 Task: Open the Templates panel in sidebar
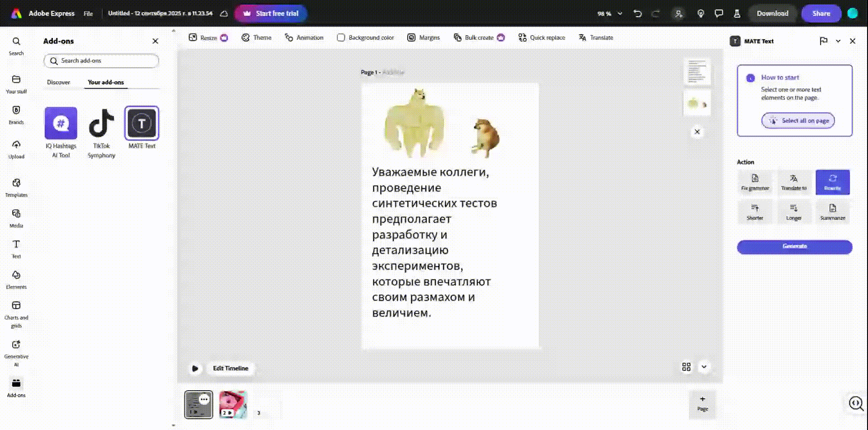click(16, 187)
